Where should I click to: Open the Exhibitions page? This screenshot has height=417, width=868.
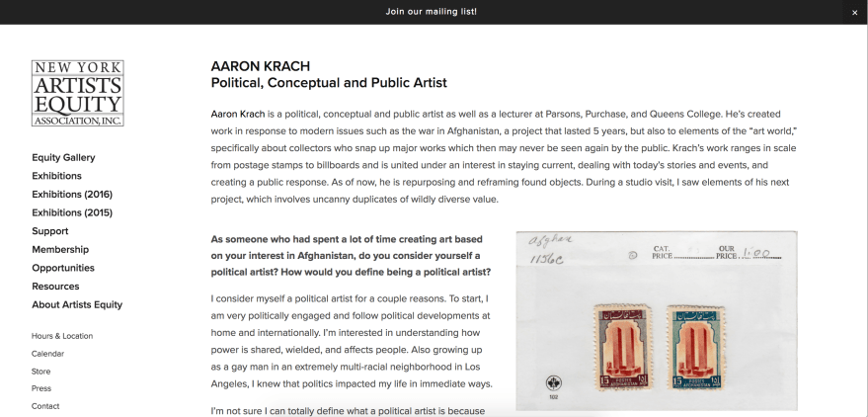[x=56, y=176]
